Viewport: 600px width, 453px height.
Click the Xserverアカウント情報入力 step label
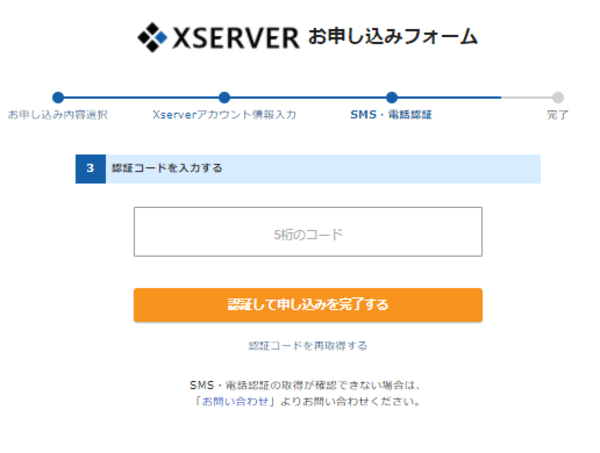(224, 114)
